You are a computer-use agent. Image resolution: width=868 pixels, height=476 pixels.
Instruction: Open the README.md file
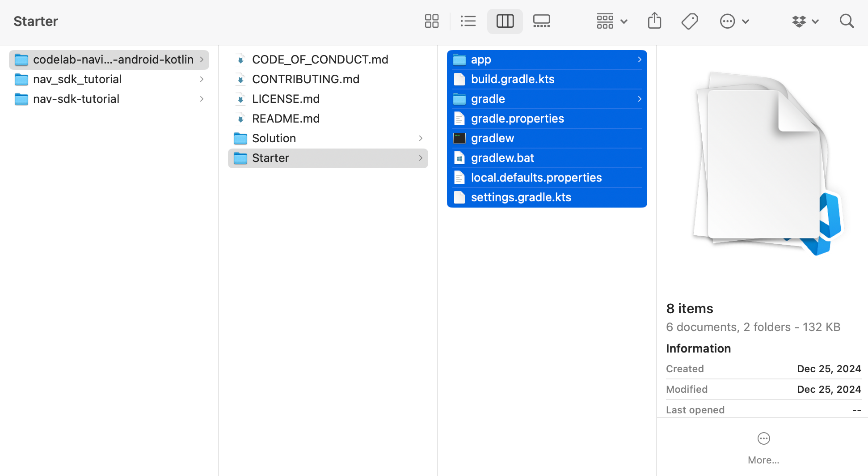286,118
